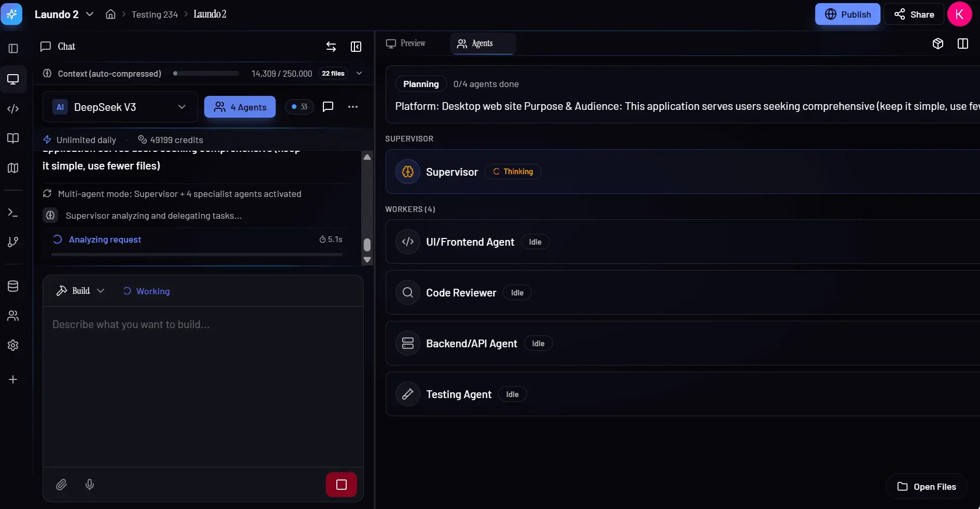Stop generation with the red square button
Screen dimensions: 980x509
[342, 485]
